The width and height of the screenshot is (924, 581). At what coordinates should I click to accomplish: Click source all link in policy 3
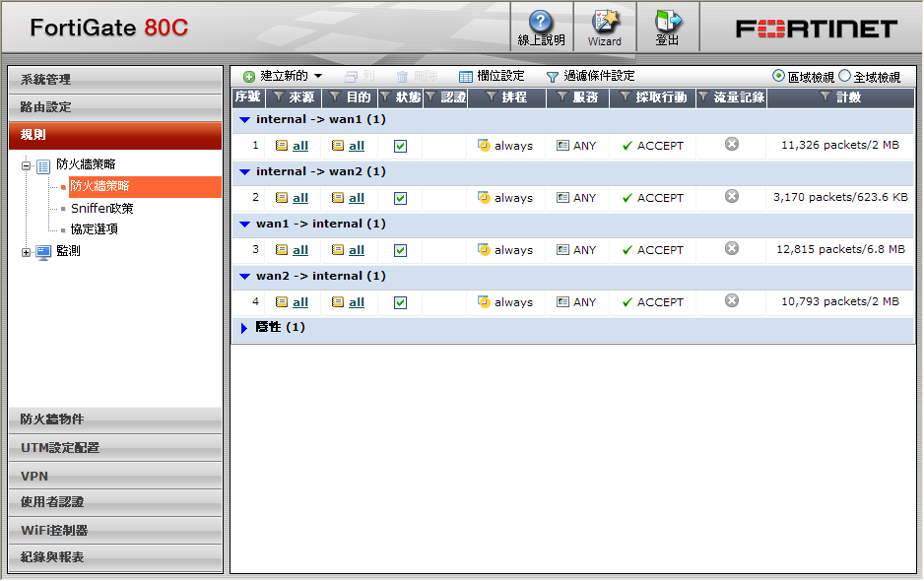[x=300, y=250]
